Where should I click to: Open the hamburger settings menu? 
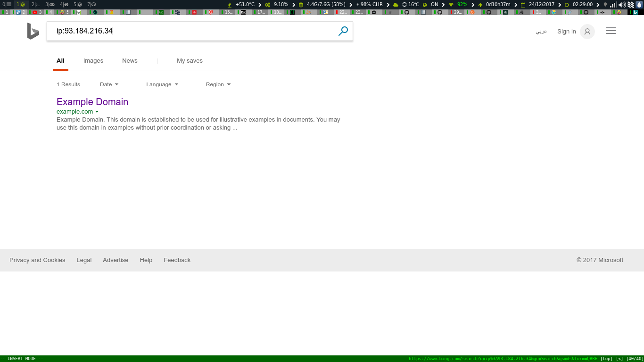click(611, 31)
